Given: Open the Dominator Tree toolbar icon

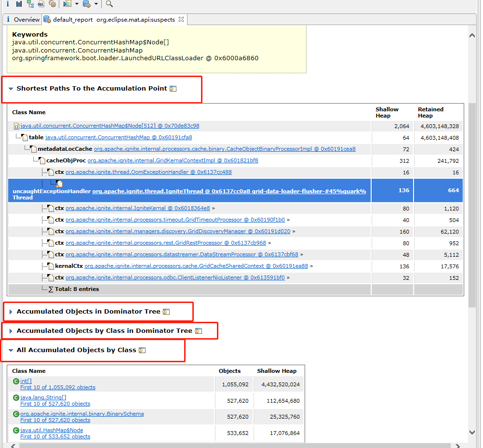Looking at the screenshot, I should click(30, 4).
